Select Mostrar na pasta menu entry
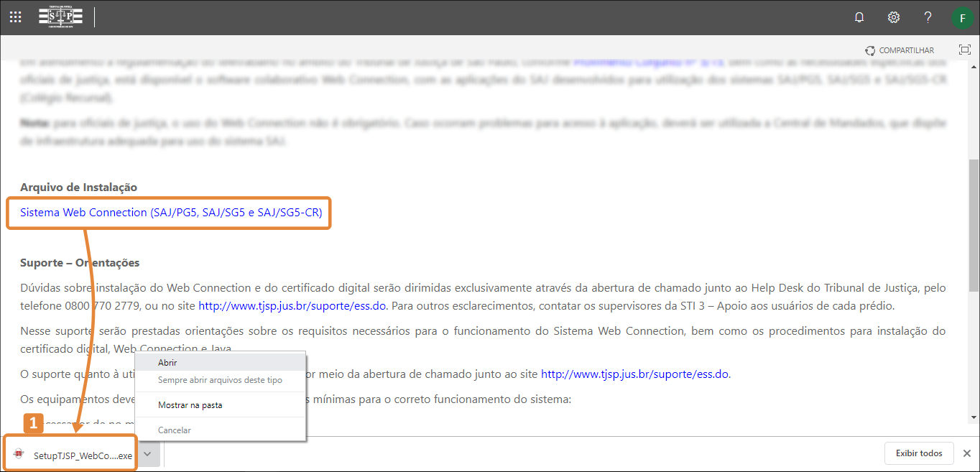Screen dimensions: 980x472 click(221, 405)
